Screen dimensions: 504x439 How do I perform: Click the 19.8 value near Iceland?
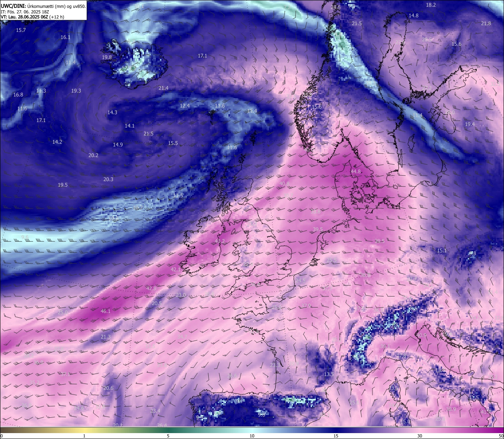click(107, 57)
